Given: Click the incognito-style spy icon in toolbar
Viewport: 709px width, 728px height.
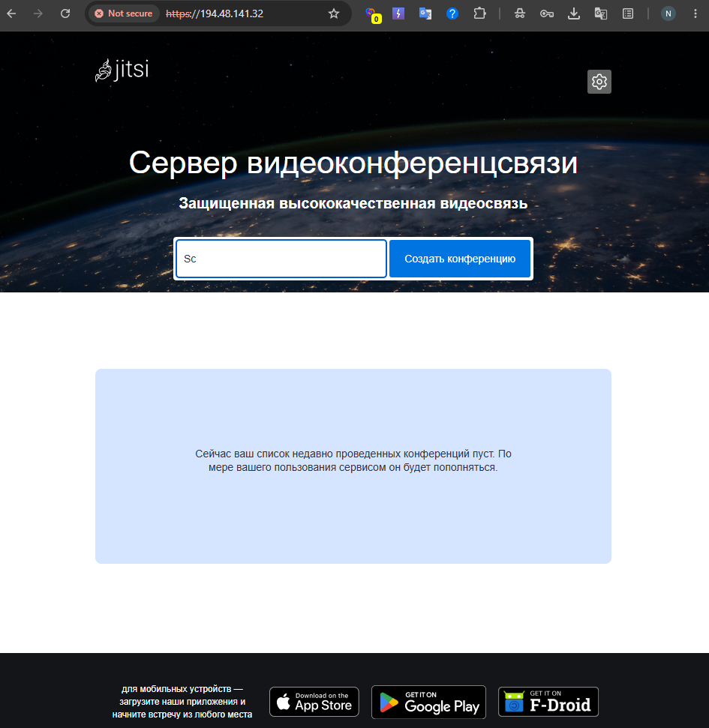Looking at the screenshot, I should [520, 13].
